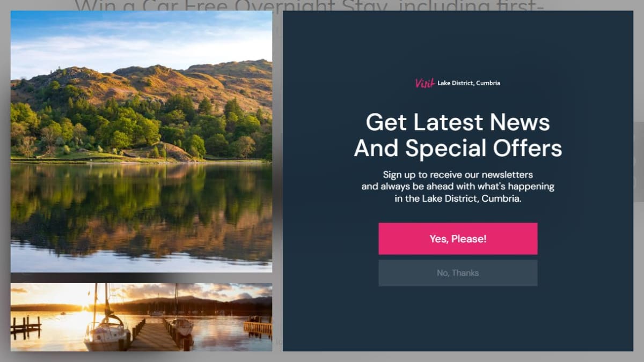Screen dimensions: 644x362
Task: Open the lake and hills landscape photo
Action: pos(141,142)
